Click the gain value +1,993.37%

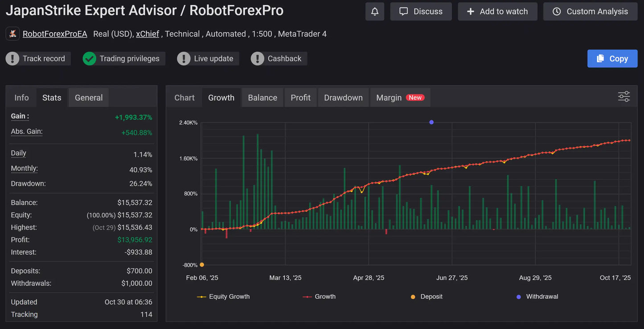tap(134, 118)
